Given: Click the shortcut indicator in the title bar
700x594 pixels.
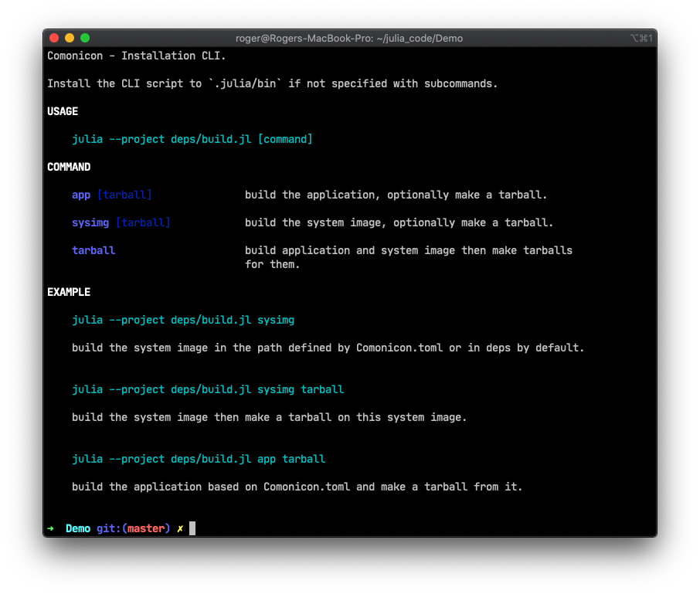Looking at the screenshot, I should tap(641, 39).
